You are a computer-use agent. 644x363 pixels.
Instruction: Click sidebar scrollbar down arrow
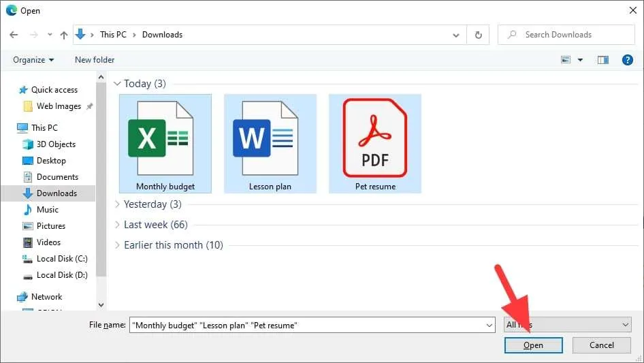(x=101, y=305)
